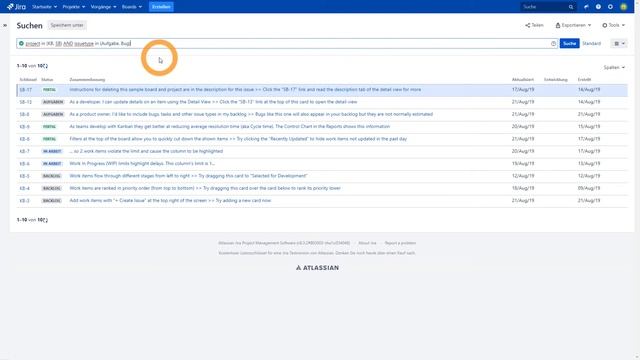This screenshot has height=360, width=640.
Task: Open the Exportieren dropdown
Action: [x=573, y=25]
